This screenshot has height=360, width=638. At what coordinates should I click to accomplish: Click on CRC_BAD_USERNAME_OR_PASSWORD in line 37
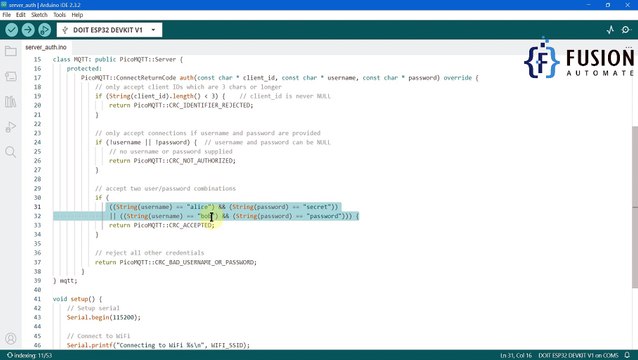pos(205,262)
